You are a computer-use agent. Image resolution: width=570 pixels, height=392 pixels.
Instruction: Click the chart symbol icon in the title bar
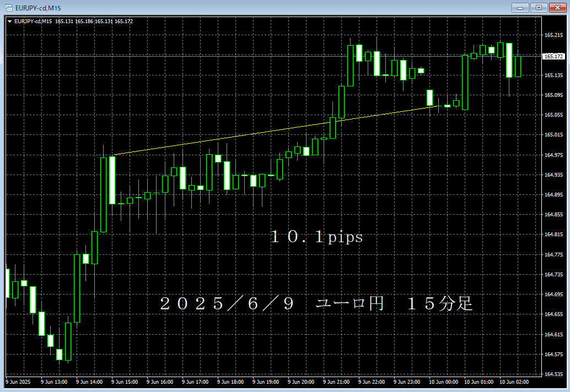coord(9,8)
